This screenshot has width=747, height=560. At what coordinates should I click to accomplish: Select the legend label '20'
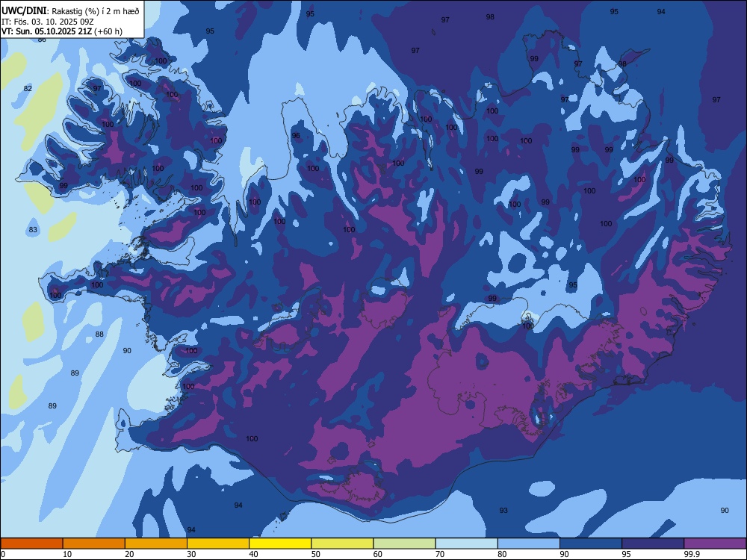tap(129, 554)
